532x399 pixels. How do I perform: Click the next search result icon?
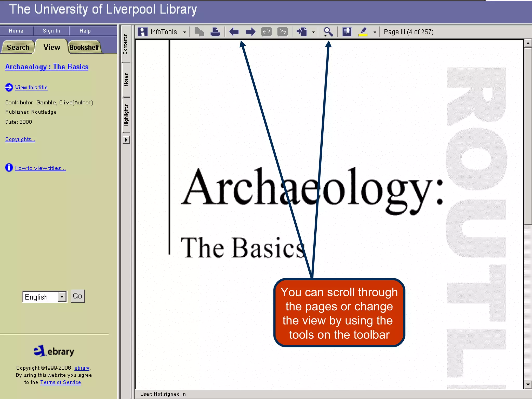[283, 32]
